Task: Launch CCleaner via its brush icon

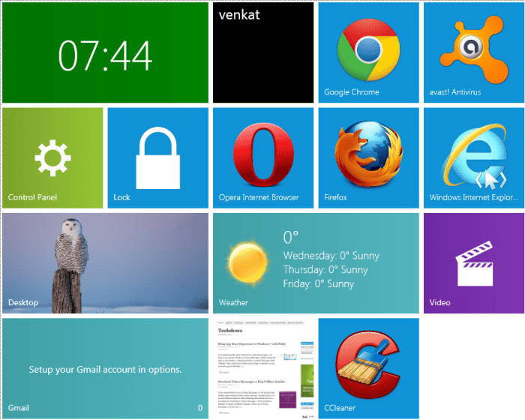Action: [368, 364]
